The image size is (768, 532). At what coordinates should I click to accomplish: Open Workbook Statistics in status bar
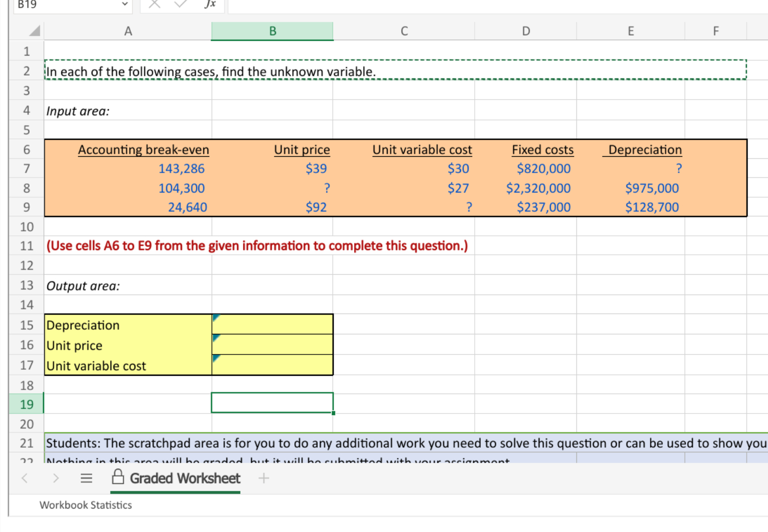(x=86, y=505)
